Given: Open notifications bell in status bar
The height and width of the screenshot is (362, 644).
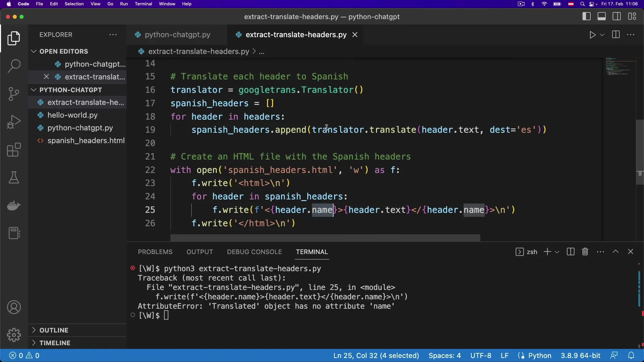Looking at the screenshot, I should click(x=631, y=356).
